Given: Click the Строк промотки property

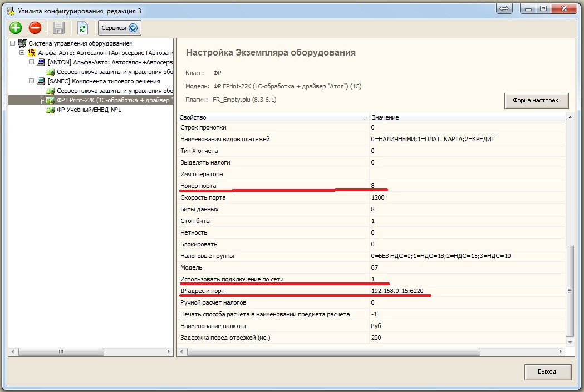Looking at the screenshot, I should point(203,127).
